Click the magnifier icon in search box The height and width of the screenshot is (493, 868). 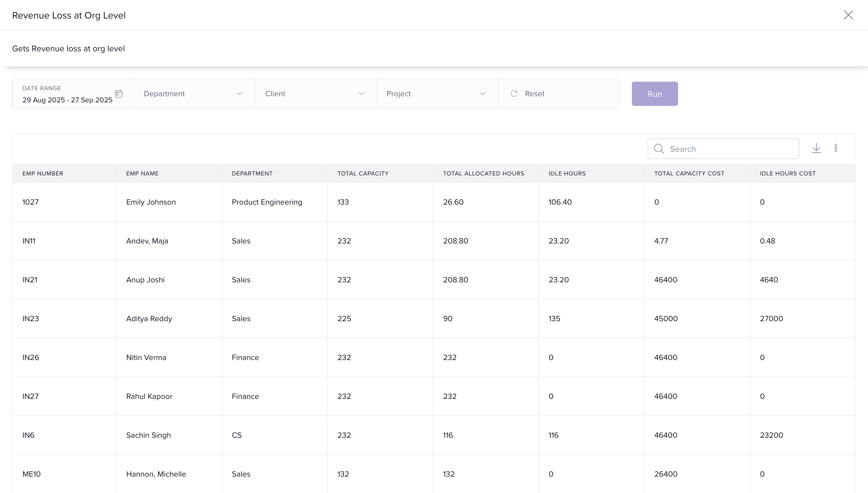659,149
